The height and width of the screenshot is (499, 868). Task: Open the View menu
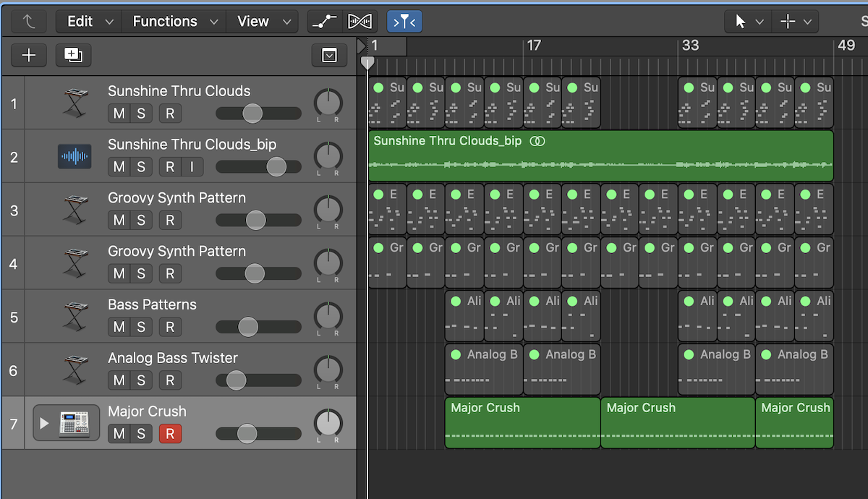[x=262, y=22]
